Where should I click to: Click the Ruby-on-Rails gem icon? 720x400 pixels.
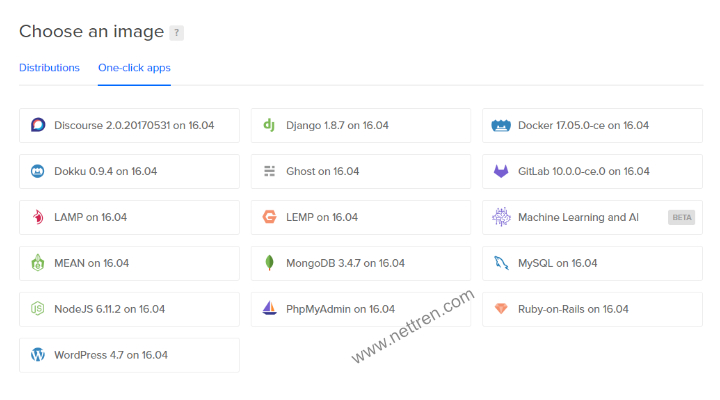[x=501, y=308]
